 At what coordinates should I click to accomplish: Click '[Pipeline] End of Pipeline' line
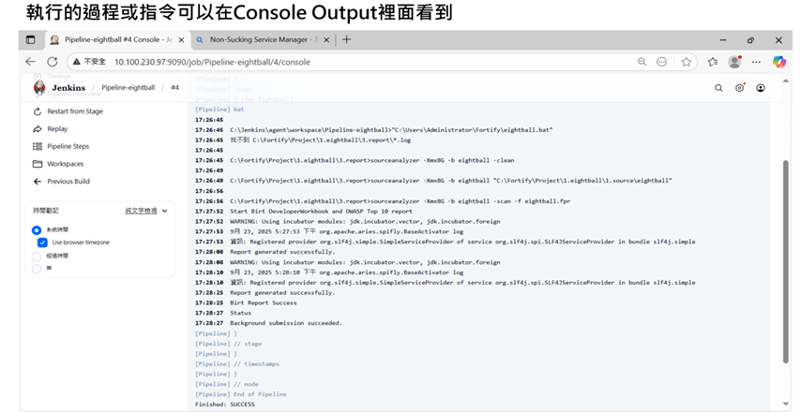pyautogui.click(x=240, y=395)
